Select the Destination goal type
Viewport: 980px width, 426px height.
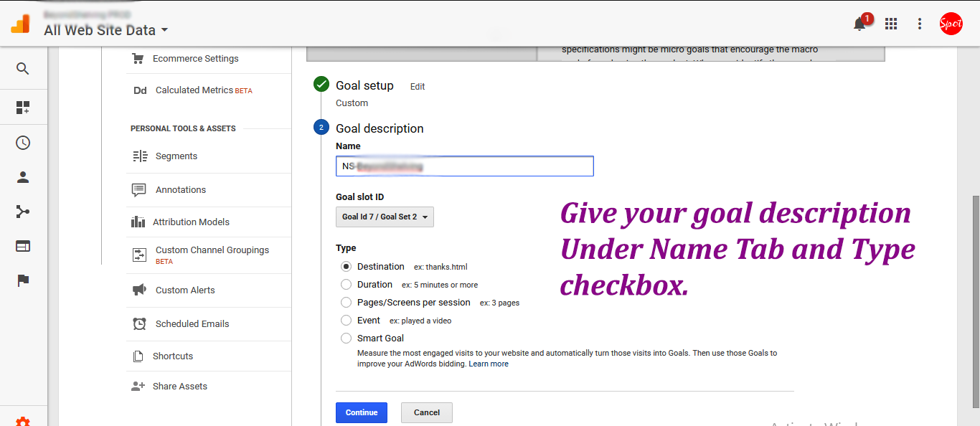pyautogui.click(x=347, y=267)
